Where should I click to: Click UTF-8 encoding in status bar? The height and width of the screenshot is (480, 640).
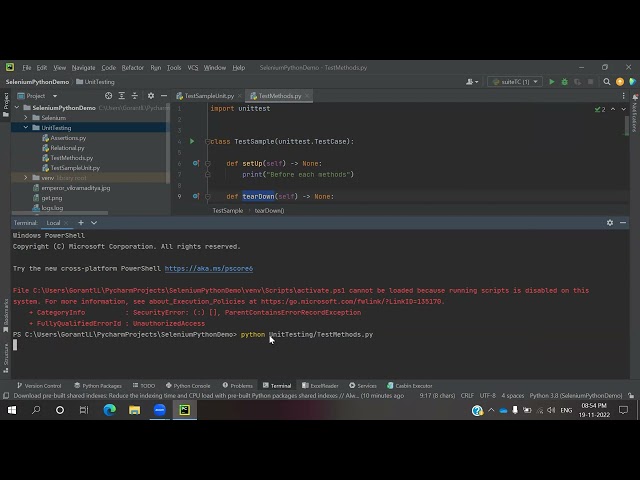coord(487,396)
